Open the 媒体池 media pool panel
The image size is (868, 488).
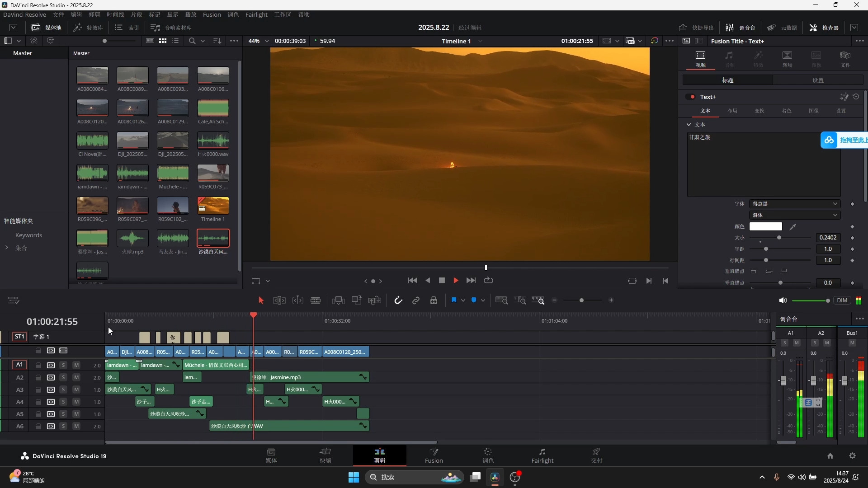pos(46,28)
